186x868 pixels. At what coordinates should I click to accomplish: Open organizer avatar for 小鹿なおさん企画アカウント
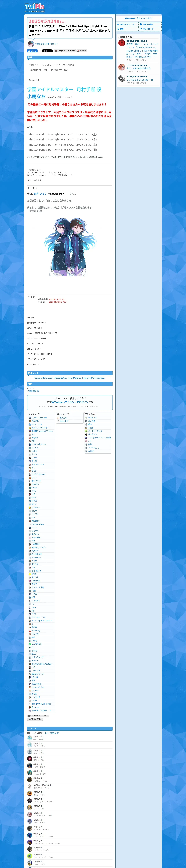click(31, 44)
